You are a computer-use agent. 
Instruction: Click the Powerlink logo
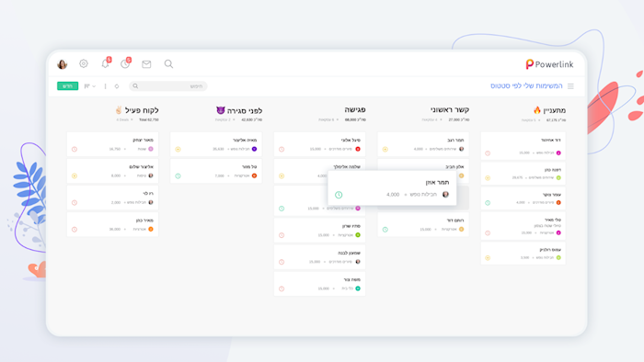(549, 64)
